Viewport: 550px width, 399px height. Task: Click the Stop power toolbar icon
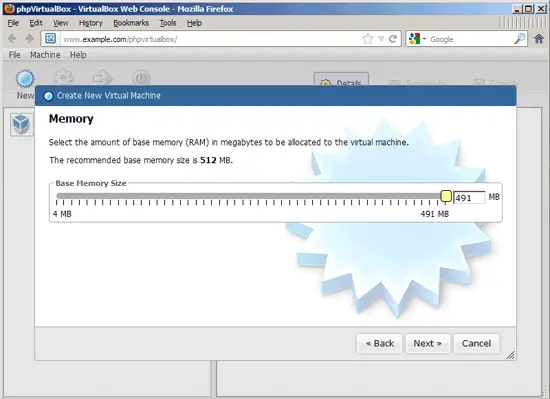tap(141, 78)
